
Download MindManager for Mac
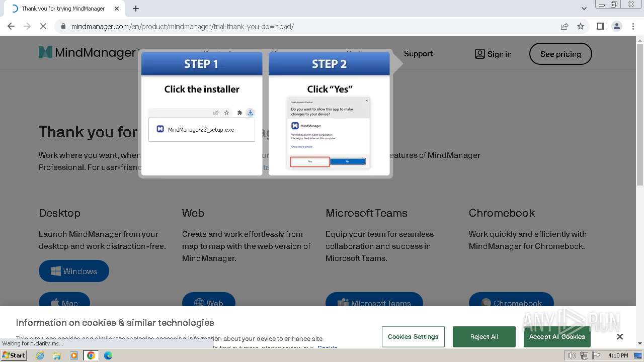click(64, 300)
